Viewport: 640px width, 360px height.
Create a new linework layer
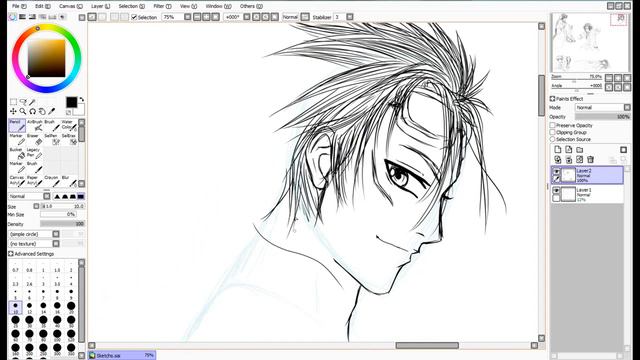click(x=569, y=150)
